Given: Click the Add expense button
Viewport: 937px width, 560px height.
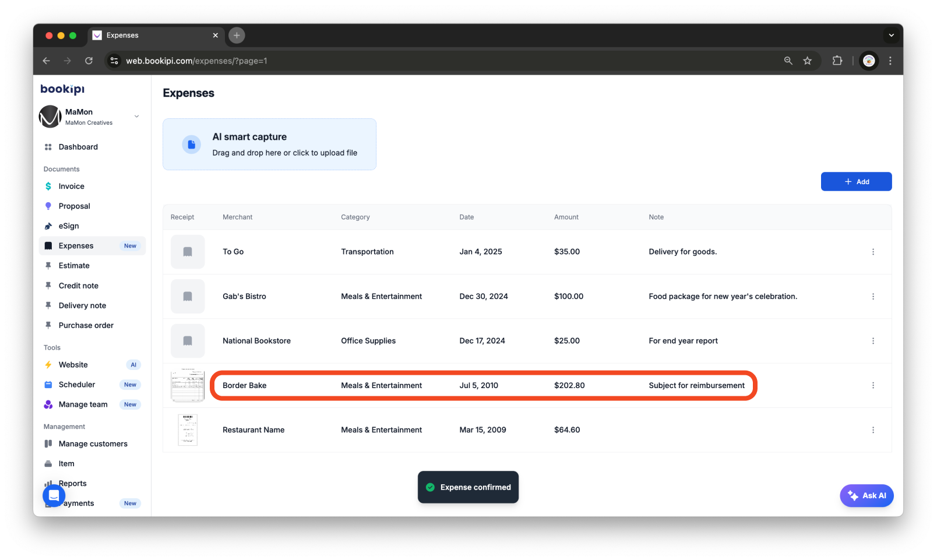Looking at the screenshot, I should click(856, 181).
